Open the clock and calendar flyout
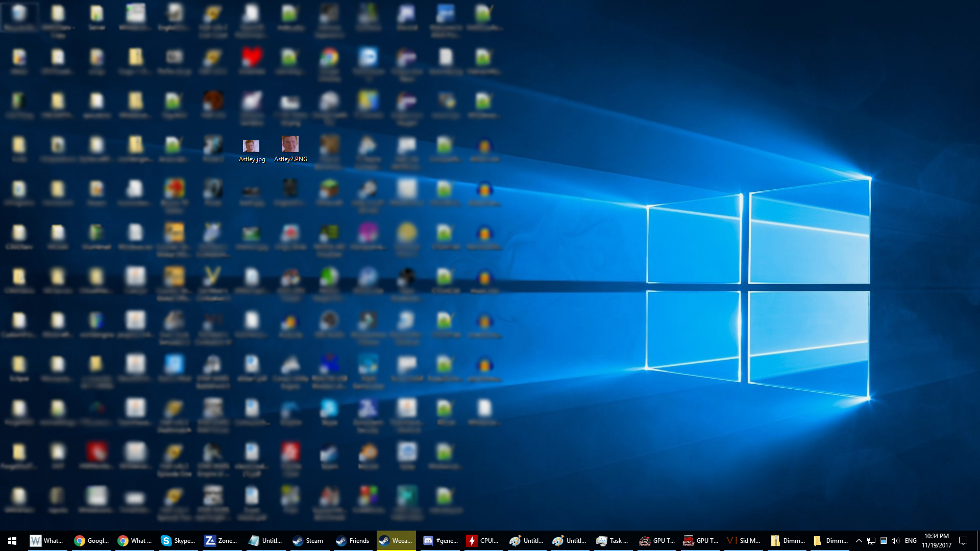 937,541
